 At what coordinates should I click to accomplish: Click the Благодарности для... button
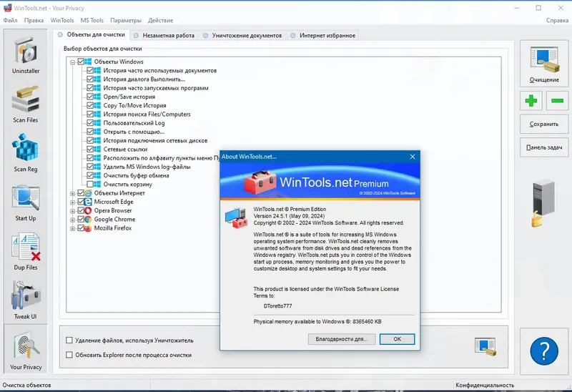pyautogui.click(x=342, y=339)
